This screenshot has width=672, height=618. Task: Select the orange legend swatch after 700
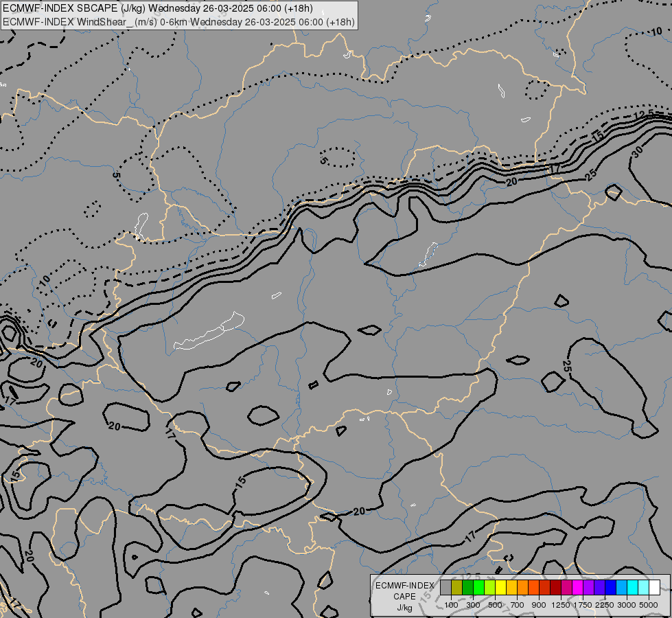pos(523,588)
